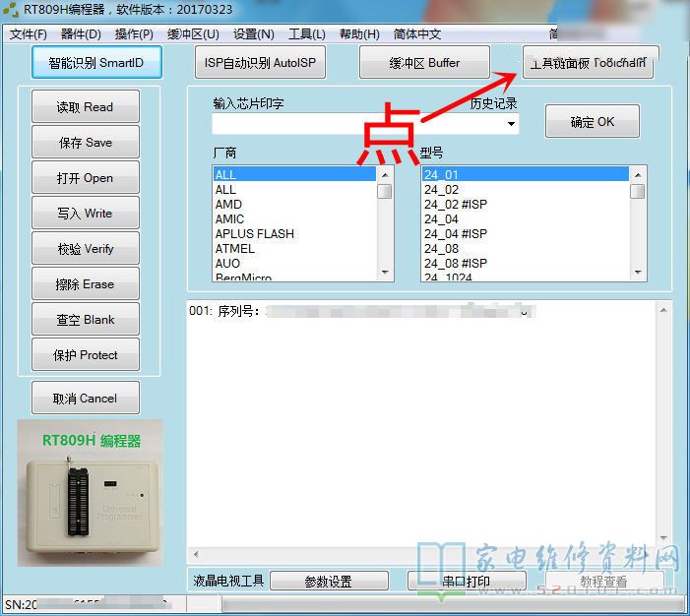Open 参数设置 parameter settings
The width and height of the screenshot is (690, 616).
(328, 582)
